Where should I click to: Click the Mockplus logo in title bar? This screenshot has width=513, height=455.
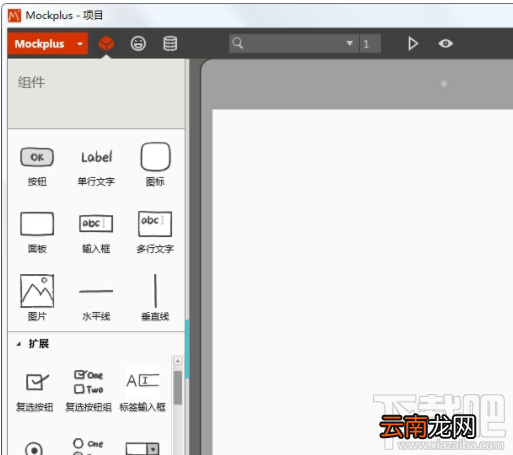(x=14, y=15)
